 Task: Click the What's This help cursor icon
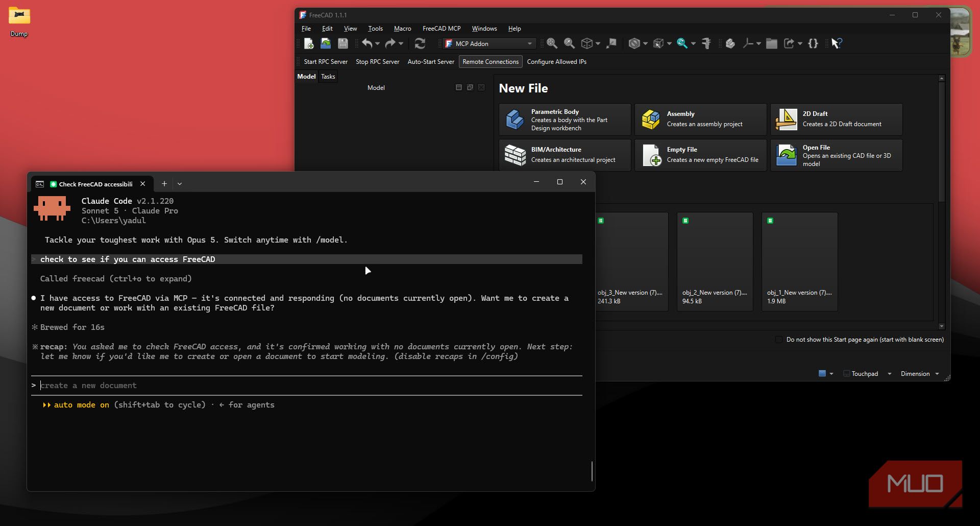point(837,43)
